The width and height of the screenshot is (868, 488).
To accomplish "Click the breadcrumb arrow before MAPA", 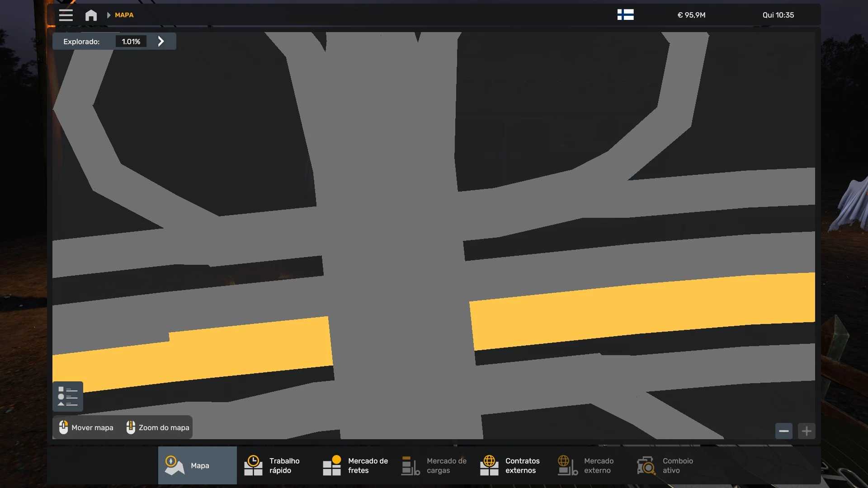I will [x=108, y=15].
